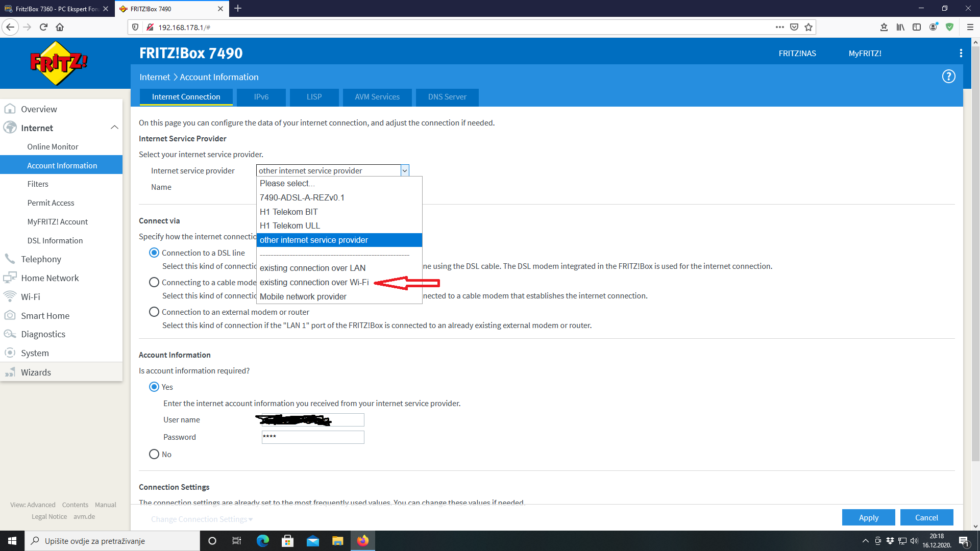The image size is (980, 551).
Task: Switch to the LISP tab
Action: [314, 97]
